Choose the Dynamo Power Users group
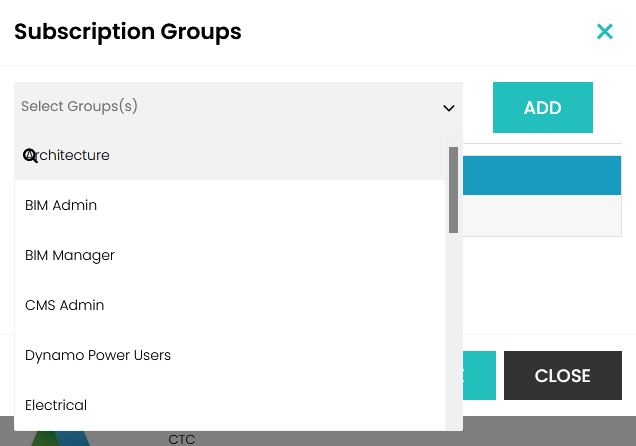This screenshot has width=636, height=446. [230, 355]
